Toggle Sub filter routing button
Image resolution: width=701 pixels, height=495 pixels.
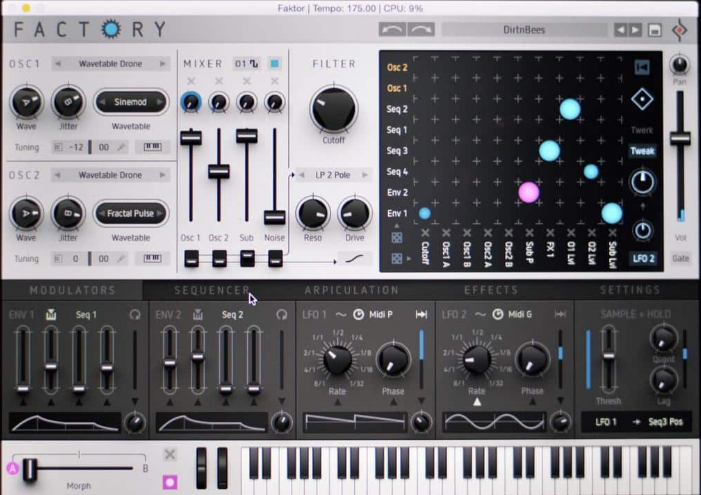pyautogui.click(x=247, y=258)
